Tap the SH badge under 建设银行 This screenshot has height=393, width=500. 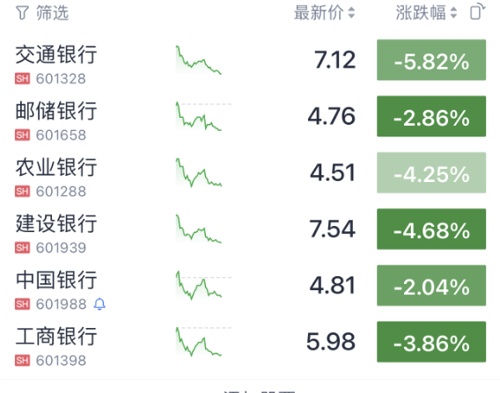pos(22,248)
